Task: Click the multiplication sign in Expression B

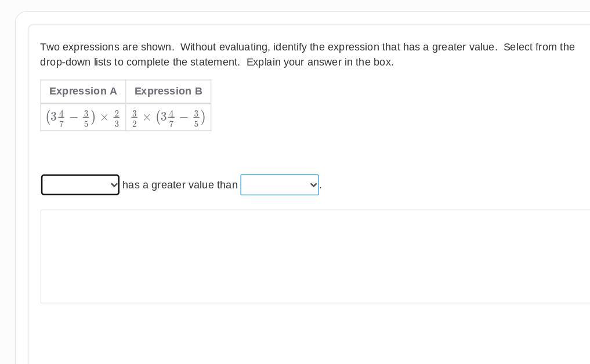Action: (147, 118)
